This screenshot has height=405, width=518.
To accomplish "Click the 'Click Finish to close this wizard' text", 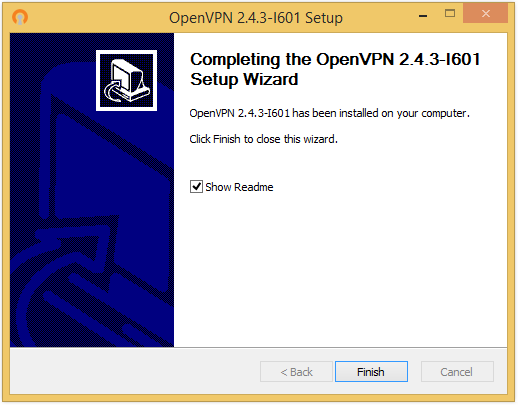I will pos(263,139).
